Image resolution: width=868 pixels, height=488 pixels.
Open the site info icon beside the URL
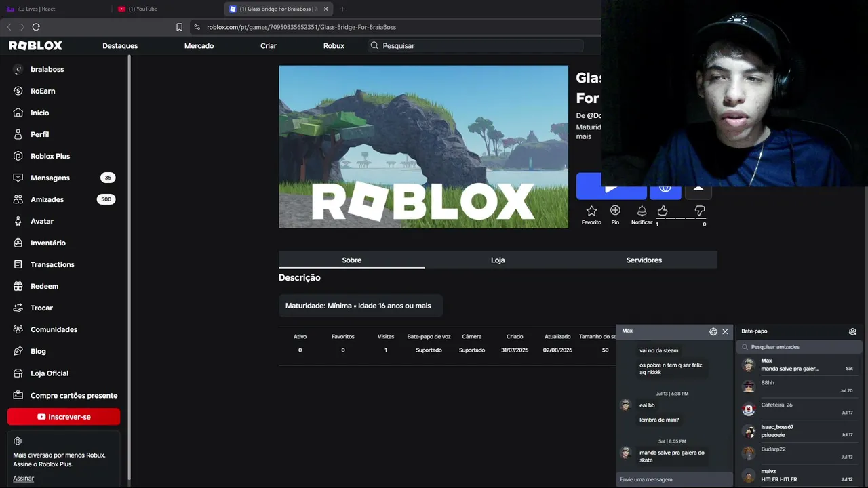197,27
